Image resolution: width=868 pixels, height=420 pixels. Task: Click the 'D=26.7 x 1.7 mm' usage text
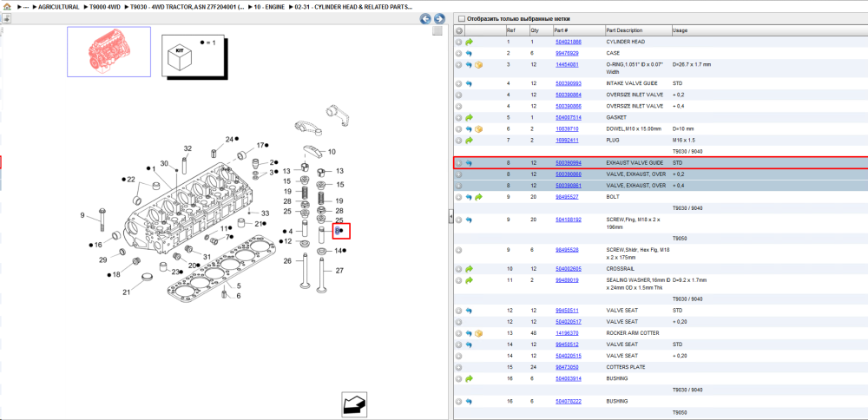(x=692, y=65)
